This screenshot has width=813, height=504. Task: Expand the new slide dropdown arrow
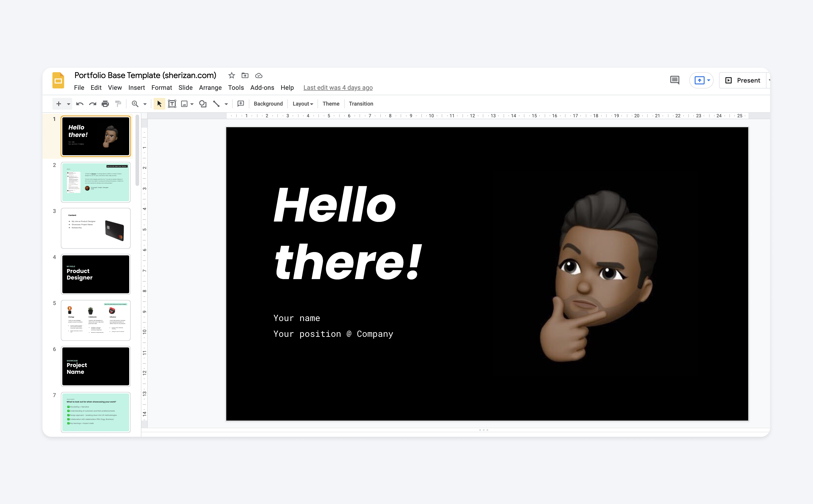pyautogui.click(x=69, y=104)
